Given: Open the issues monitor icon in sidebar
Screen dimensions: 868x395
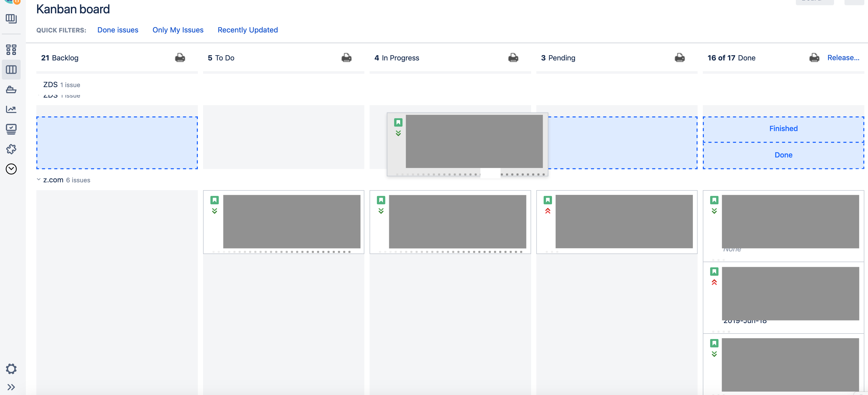Looking at the screenshot, I should (x=11, y=129).
